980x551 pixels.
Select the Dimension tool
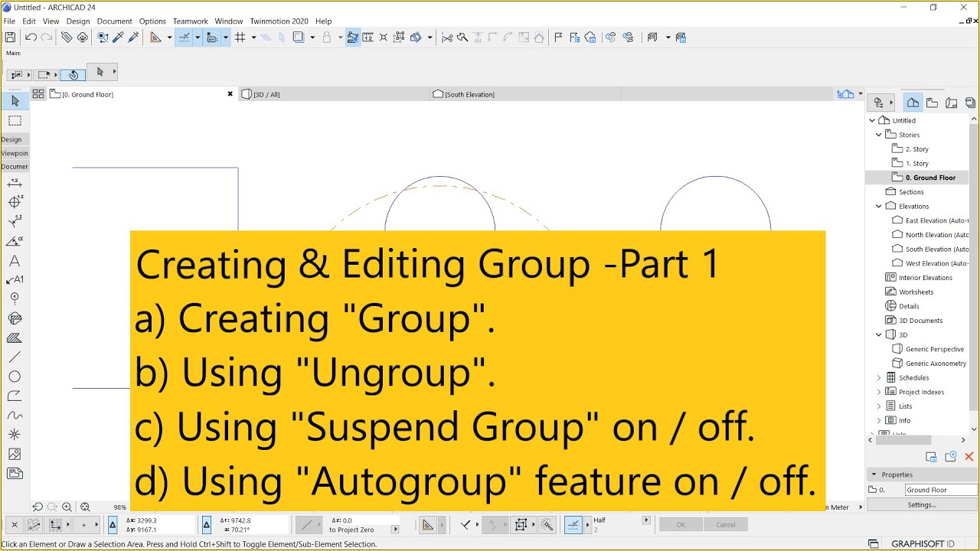pos(15,184)
